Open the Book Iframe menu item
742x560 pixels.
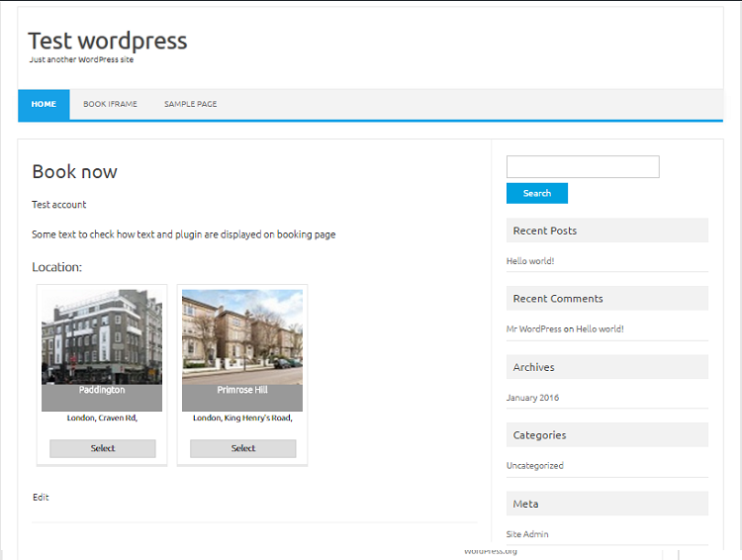pyautogui.click(x=110, y=104)
